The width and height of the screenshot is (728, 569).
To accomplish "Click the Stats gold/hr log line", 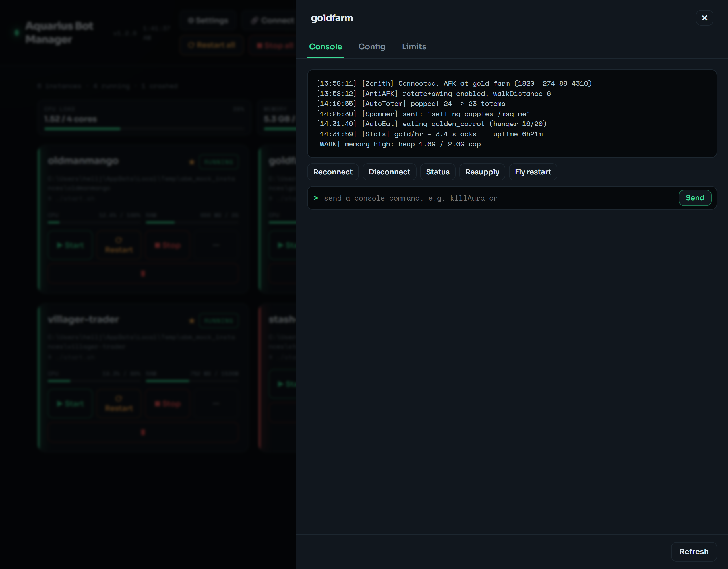I will pos(429,134).
